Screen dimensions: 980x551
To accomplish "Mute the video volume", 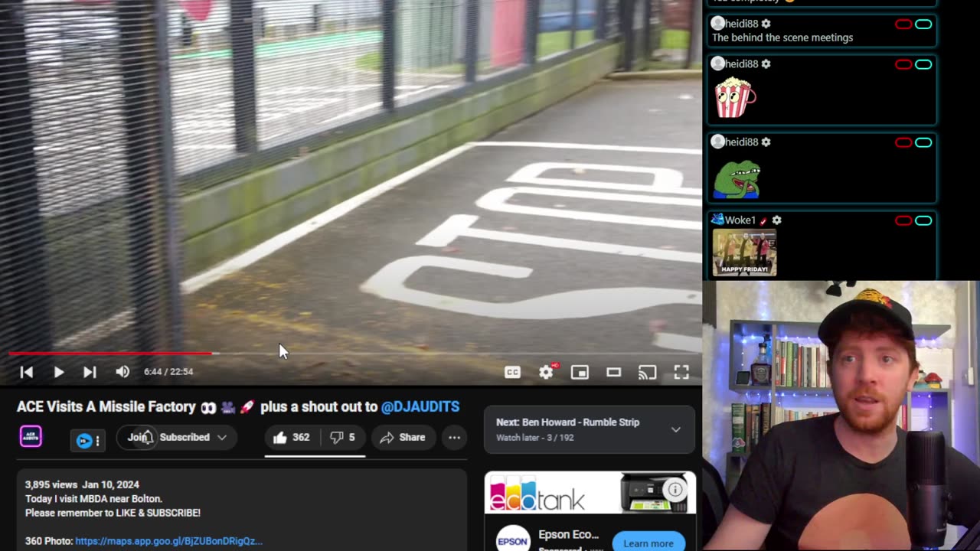I will coord(122,372).
